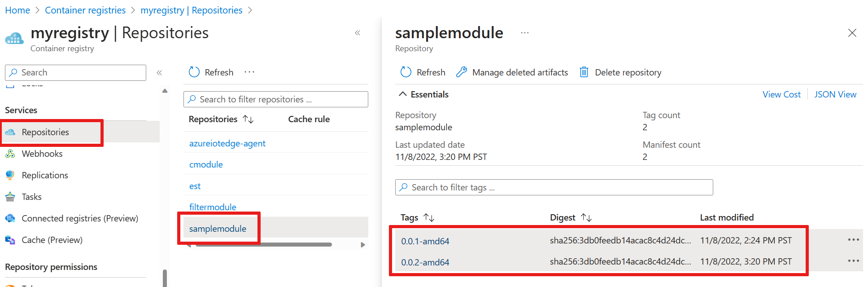
Task: Click the Delete repository trash icon
Action: coord(584,72)
